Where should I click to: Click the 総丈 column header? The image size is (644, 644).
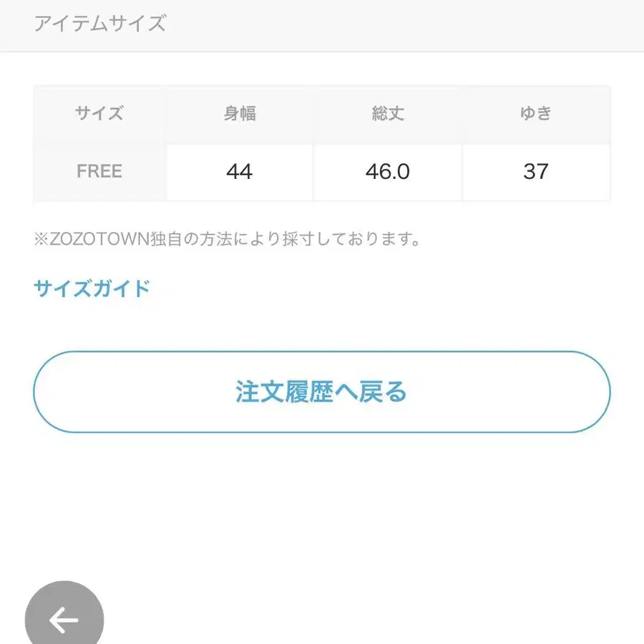coord(388,114)
